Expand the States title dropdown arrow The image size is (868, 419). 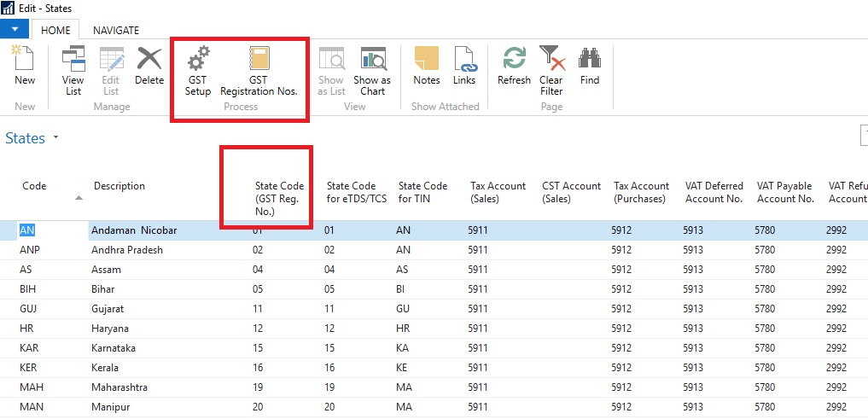coord(56,137)
